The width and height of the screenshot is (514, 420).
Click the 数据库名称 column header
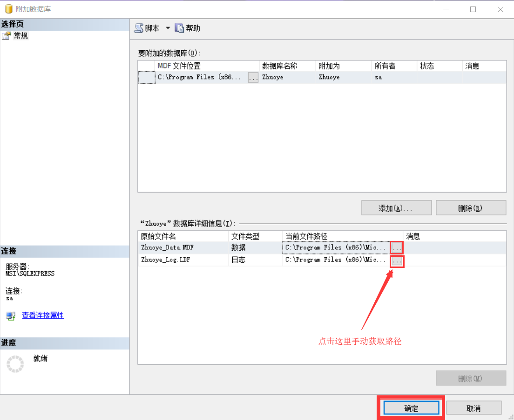287,66
